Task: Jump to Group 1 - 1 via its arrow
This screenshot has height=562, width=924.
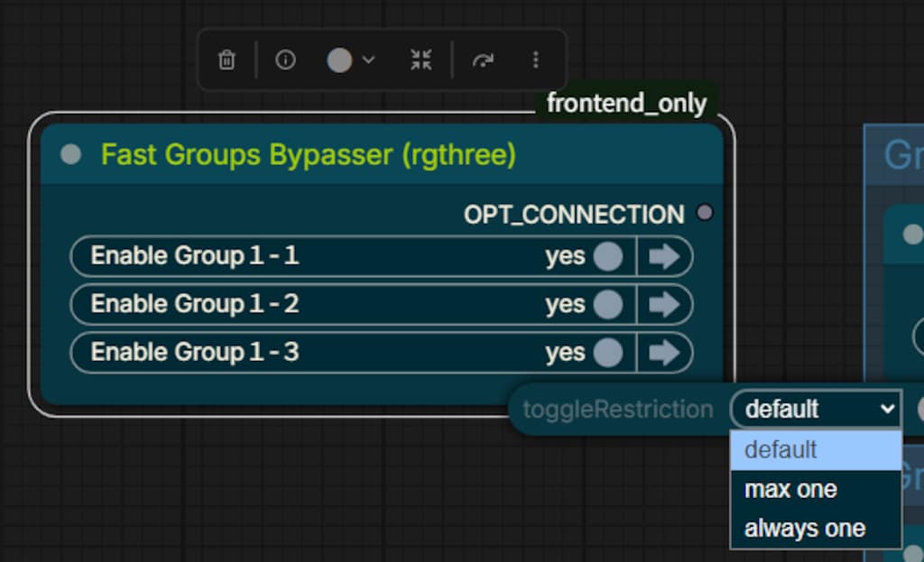Action: tap(664, 256)
